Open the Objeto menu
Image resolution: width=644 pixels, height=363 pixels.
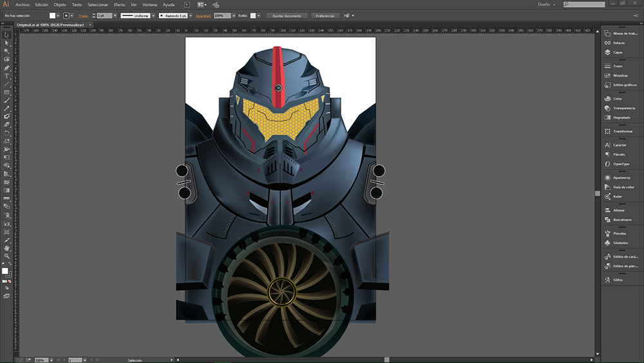60,5
